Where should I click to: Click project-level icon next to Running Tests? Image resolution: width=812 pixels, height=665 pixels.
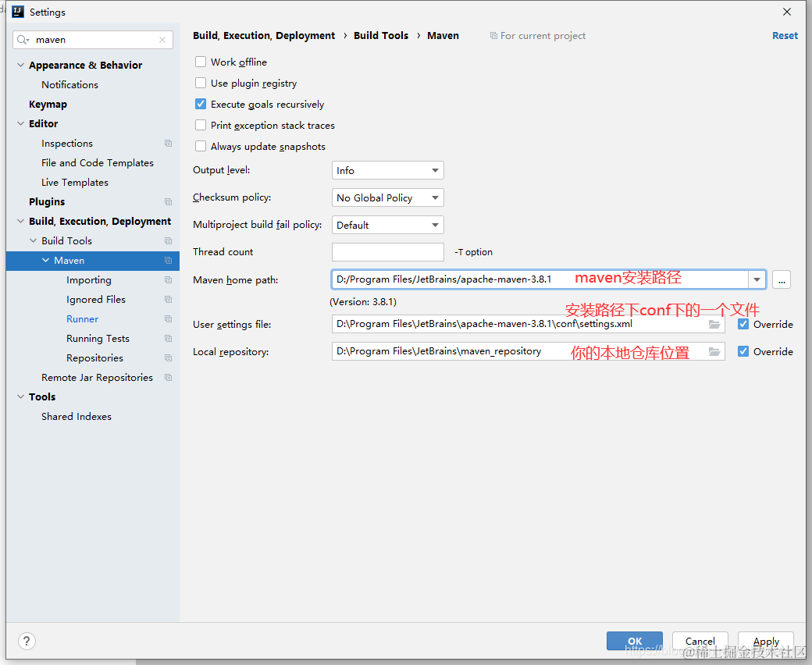point(169,339)
